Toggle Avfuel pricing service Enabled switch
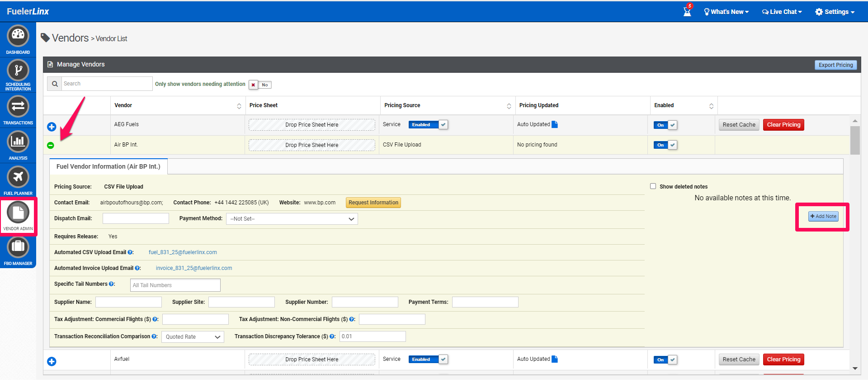868x383 pixels. [428, 359]
